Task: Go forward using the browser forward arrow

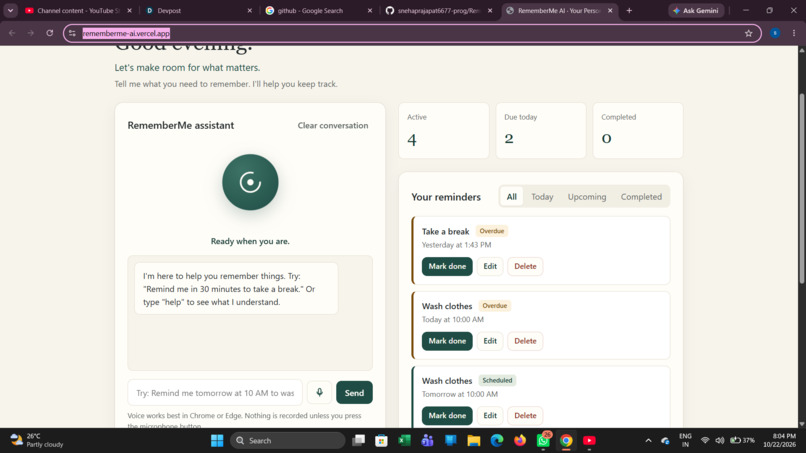Action: point(31,33)
